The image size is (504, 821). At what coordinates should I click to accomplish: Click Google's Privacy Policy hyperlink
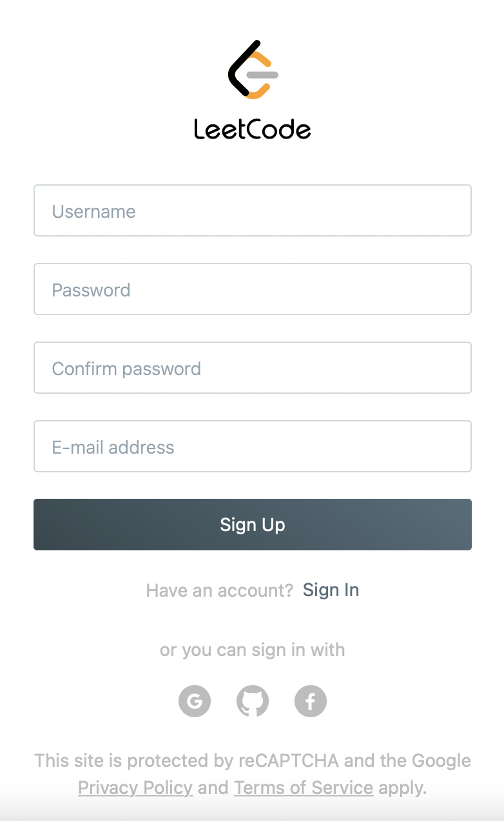pyautogui.click(x=135, y=787)
